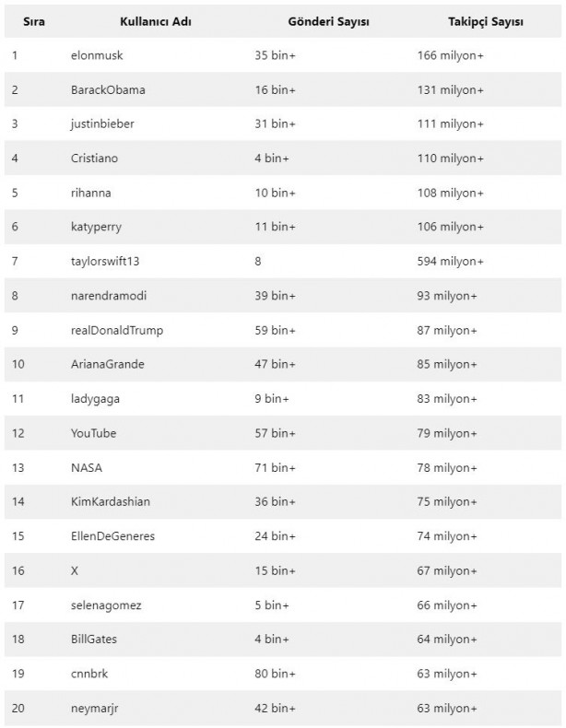This screenshot has height=728, width=566.
Task: Select the elonmusk username cell
Action: tap(96, 55)
